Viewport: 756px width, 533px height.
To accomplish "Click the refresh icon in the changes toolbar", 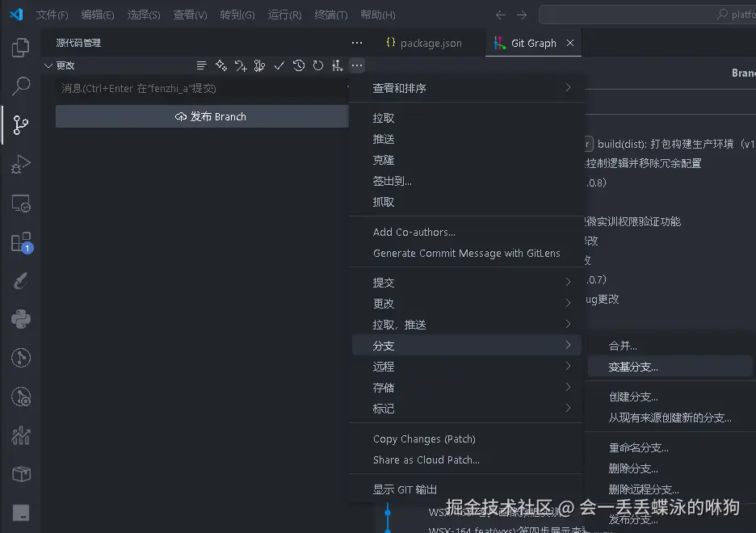I will point(317,65).
